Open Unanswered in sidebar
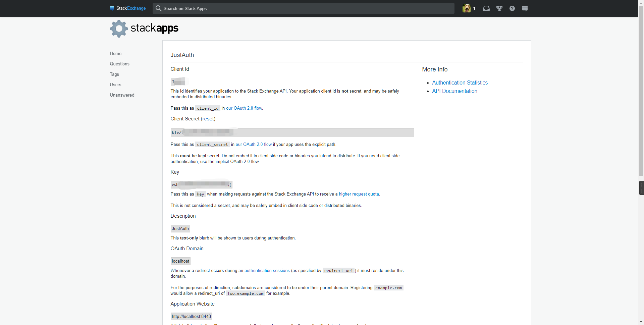644x325 pixels. [x=122, y=95]
